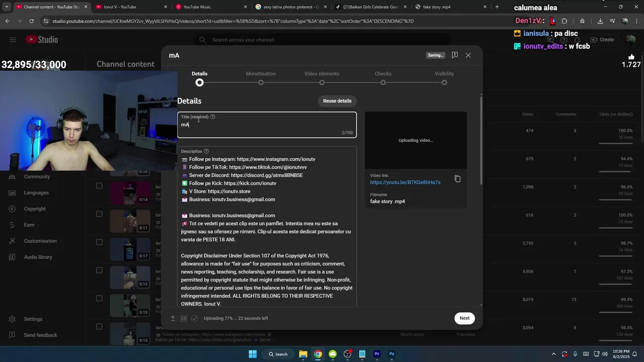
Task: Open Earn in Studio sidebar
Action: [29, 225]
